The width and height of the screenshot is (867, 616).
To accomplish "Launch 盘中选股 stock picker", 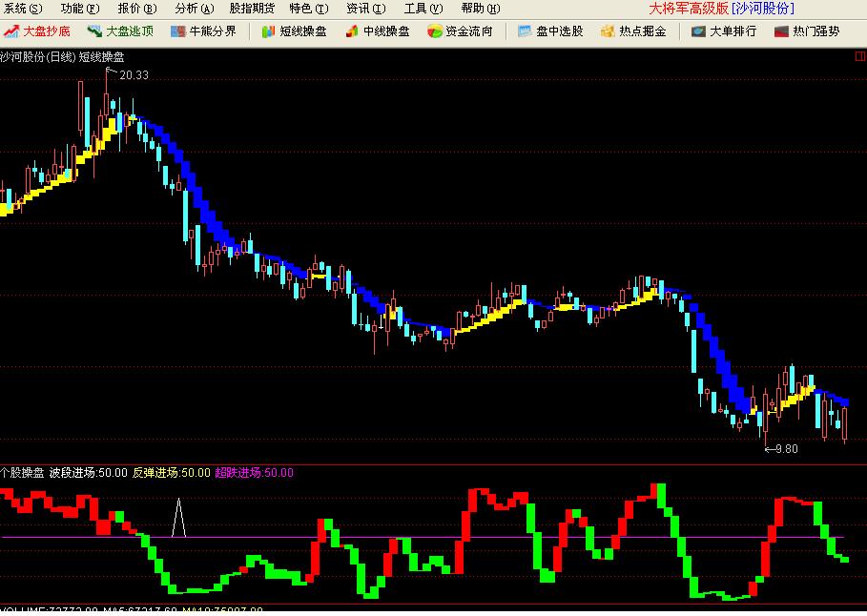I will coord(551,30).
